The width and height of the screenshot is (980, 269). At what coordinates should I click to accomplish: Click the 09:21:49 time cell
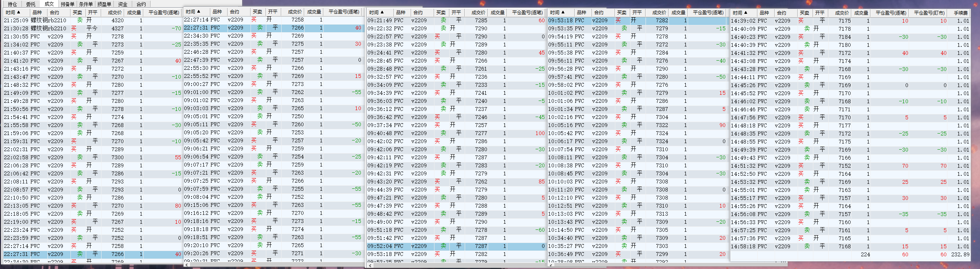point(380,20)
